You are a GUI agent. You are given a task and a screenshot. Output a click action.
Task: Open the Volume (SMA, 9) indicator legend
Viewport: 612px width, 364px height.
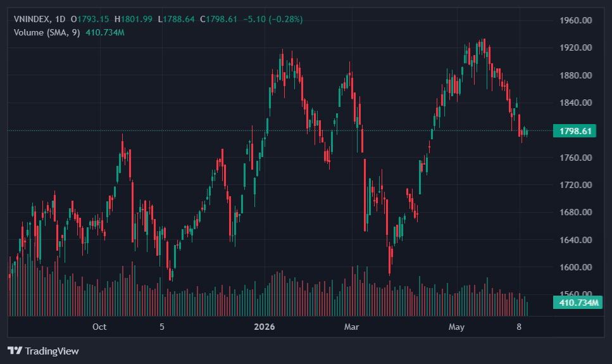pyautogui.click(x=47, y=32)
